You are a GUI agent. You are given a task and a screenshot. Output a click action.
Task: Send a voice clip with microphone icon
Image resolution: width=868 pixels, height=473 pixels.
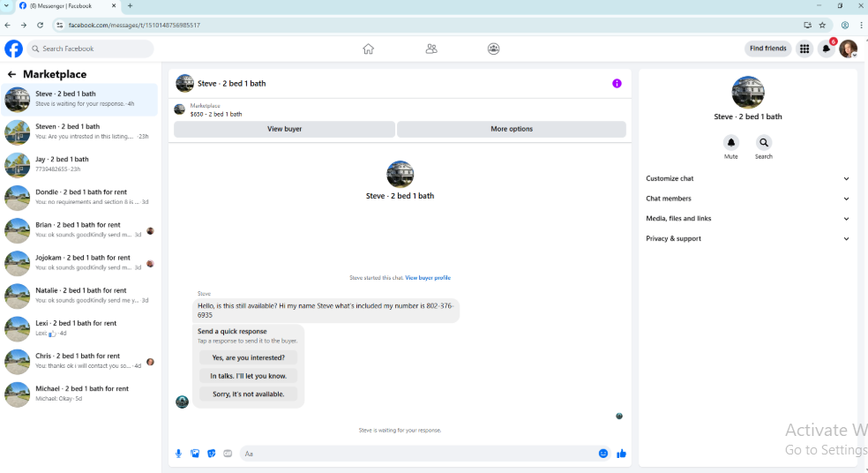[x=178, y=454]
